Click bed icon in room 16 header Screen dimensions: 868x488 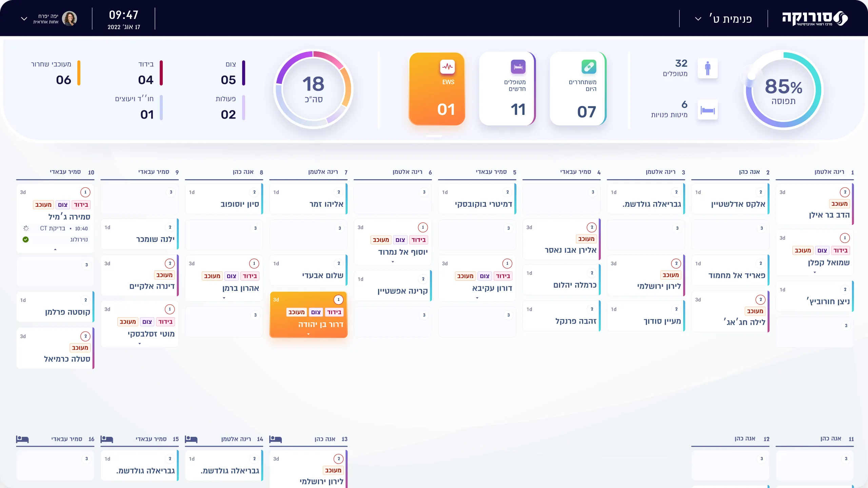(x=22, y=439)
